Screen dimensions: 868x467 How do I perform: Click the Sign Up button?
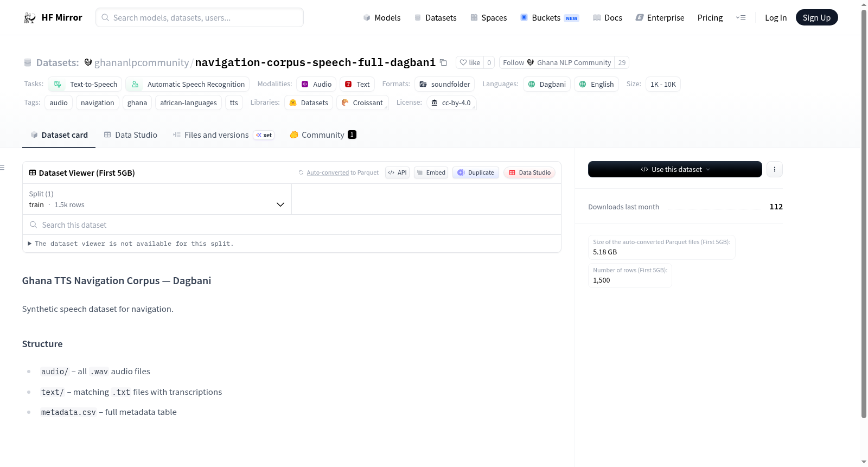click(x=816, y=17)
